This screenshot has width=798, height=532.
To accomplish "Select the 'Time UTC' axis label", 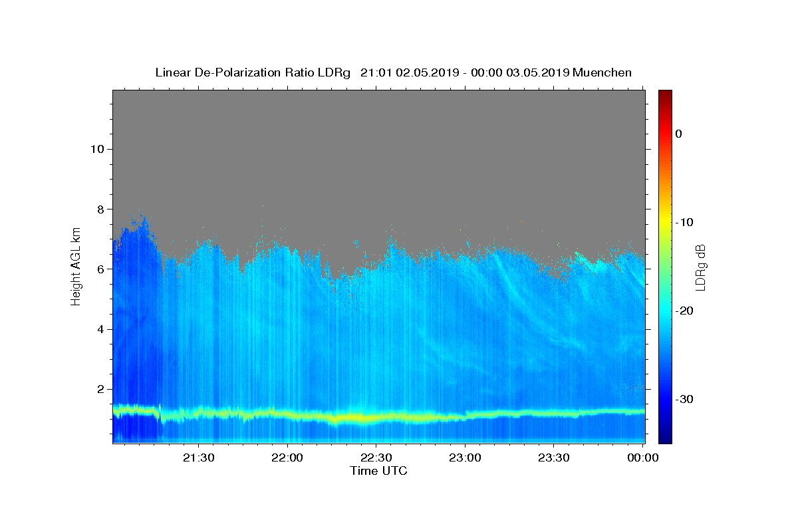I will [378, 471].
